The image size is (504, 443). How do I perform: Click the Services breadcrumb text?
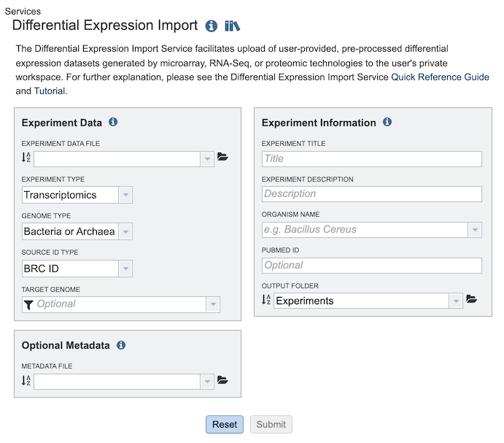coord(23,11)
